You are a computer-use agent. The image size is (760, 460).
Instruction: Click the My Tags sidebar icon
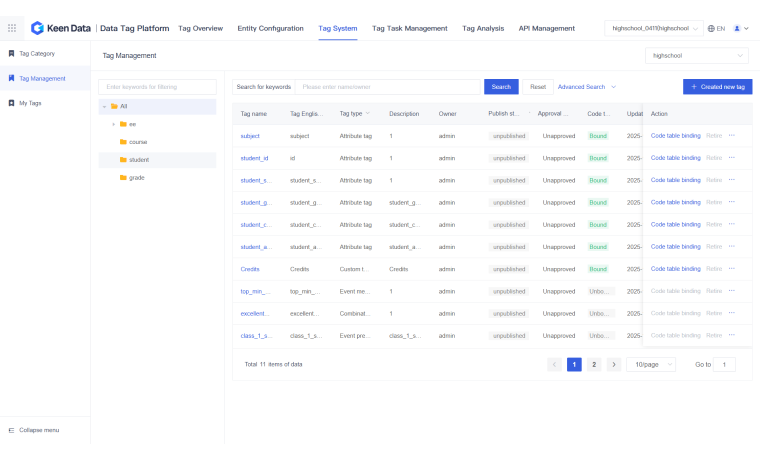pos(11,103)
